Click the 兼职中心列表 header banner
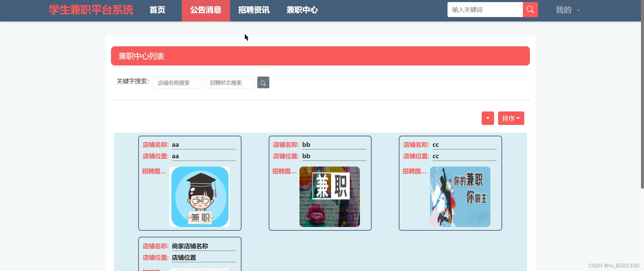 click(x=320, y=56)
